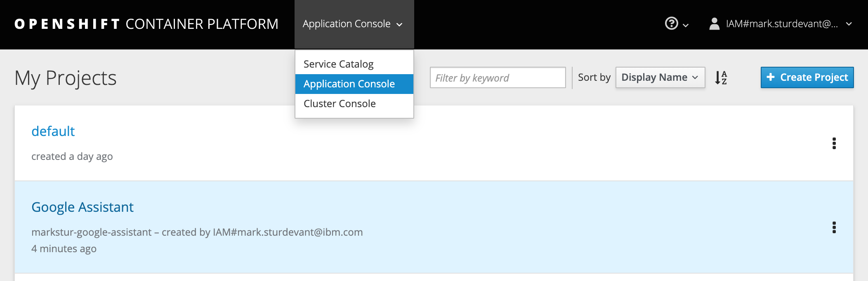
Task: Click the My Projects heading
Action: [x=66, y=78]
